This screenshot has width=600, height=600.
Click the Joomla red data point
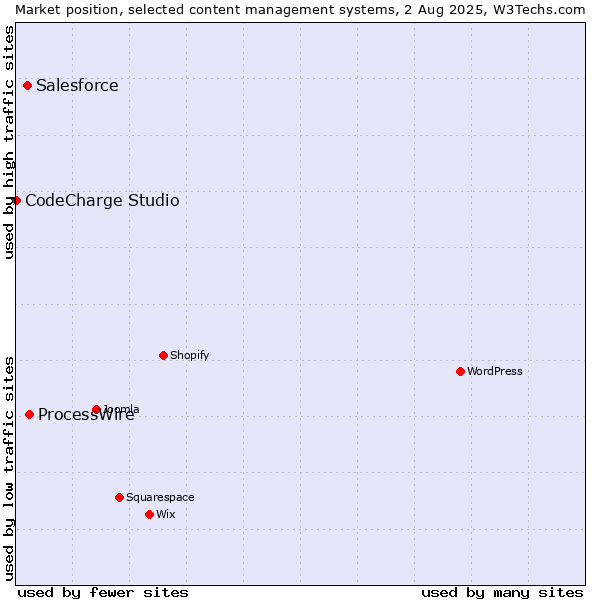pyautogui.click(x=96, y=409)
